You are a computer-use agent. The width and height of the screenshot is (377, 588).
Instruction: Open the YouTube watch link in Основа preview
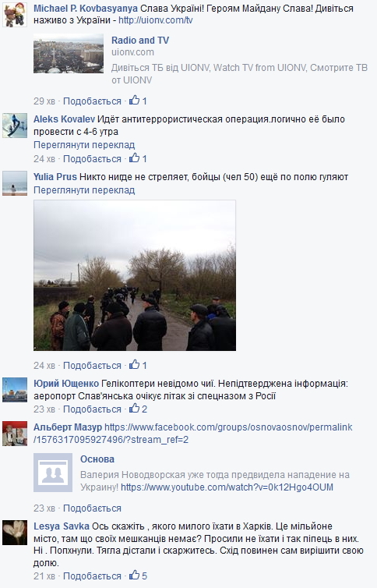(x=227, y=487)
